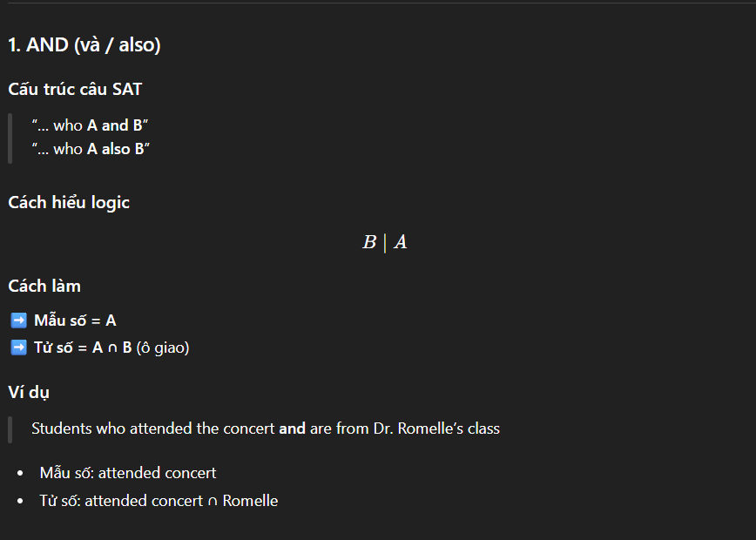Click the "Cách làm" heading

point(44,286)
